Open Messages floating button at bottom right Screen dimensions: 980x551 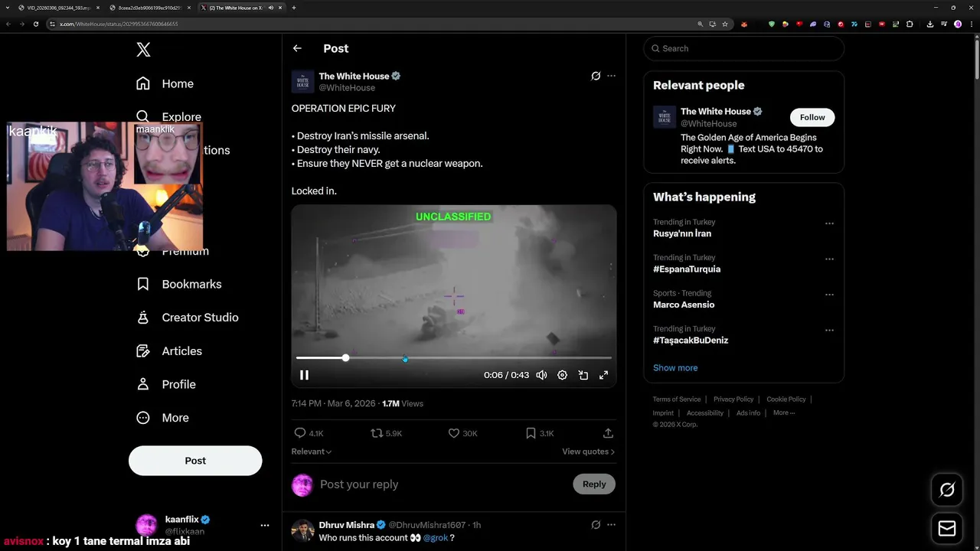pos(947,529)
